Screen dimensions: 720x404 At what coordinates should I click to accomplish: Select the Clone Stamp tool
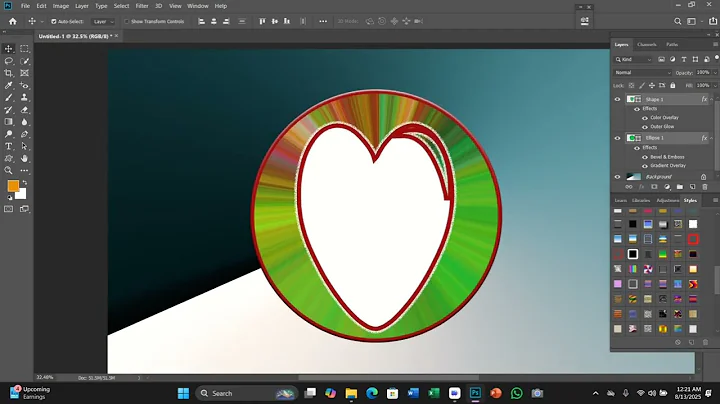[x=24, y=97]
